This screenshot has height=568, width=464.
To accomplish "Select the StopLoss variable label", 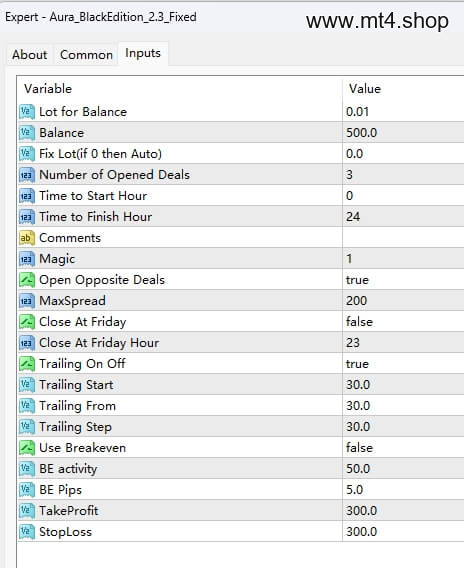I will pos(66,532).
